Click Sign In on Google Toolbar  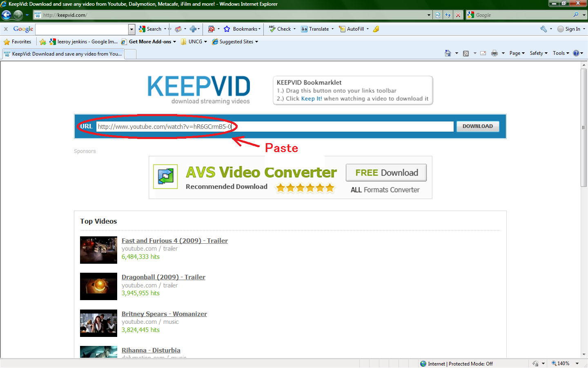[x=569, y=29]
